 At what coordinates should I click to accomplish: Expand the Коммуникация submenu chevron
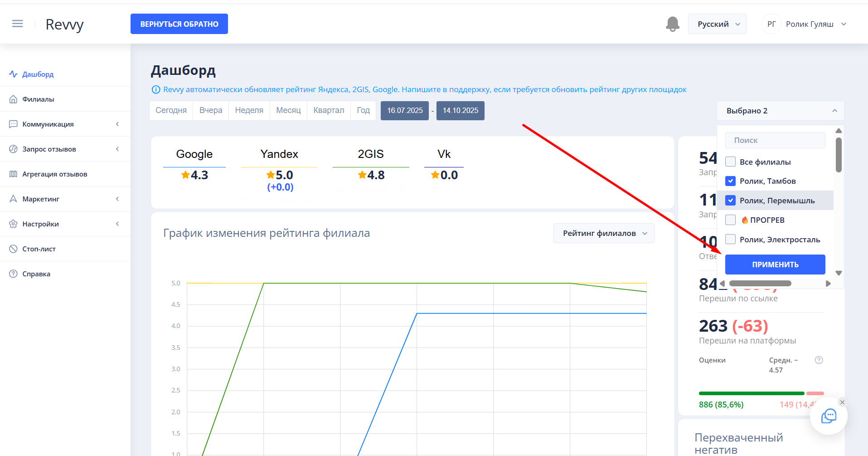117,124
